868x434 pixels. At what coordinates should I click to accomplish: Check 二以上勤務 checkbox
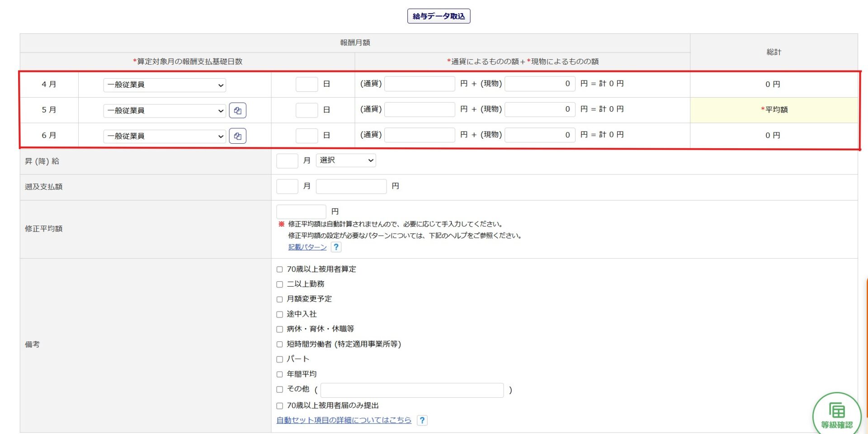pos(279,284)
